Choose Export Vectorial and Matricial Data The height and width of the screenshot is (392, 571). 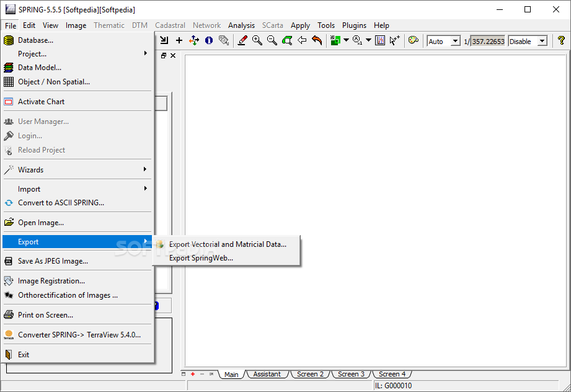tap(226, 244)
